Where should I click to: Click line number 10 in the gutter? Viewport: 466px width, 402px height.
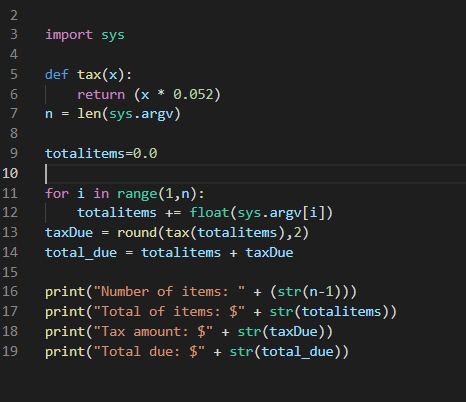(10, 174)
